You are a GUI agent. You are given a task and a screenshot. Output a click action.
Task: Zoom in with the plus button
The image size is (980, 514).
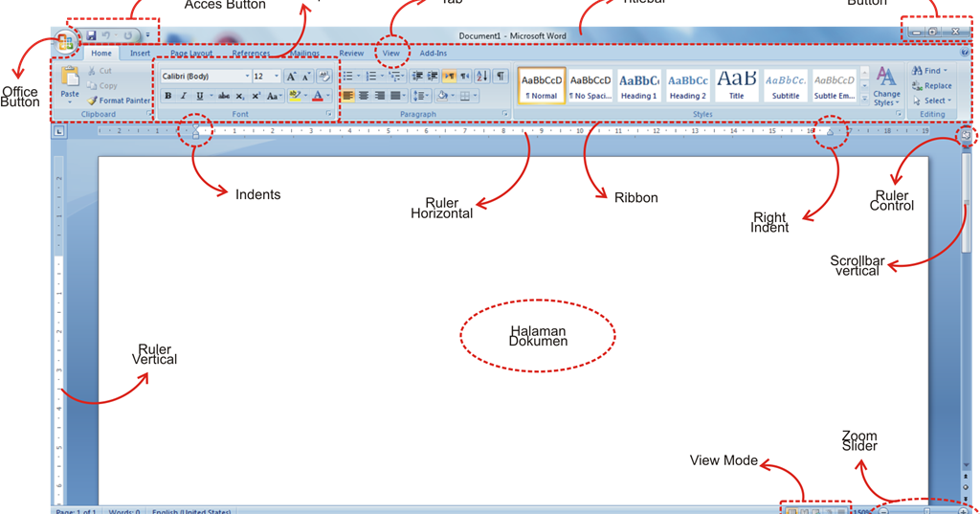tap(963, 511)
